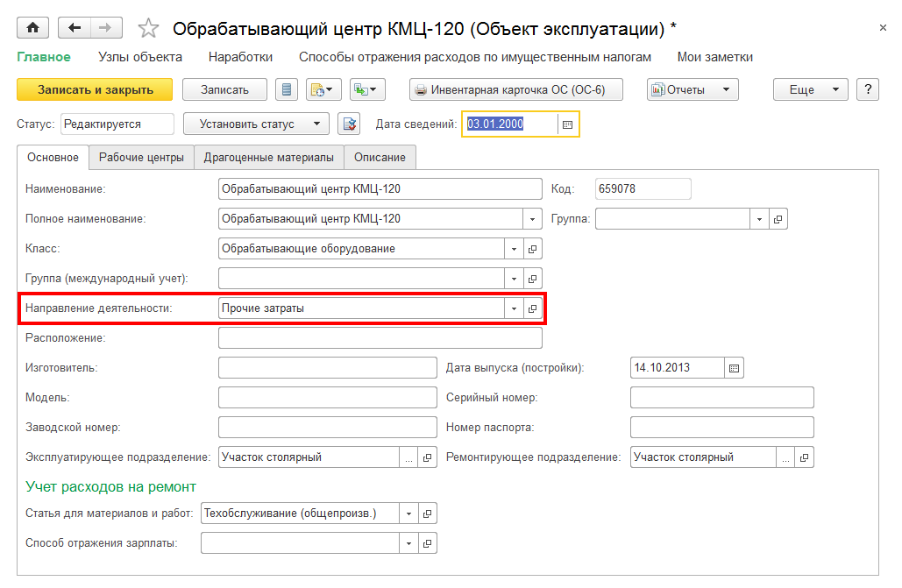
Task: Expand Группа (международный учет) dropdown arrow
Action: pyautogui.click(x=514, y=279)
